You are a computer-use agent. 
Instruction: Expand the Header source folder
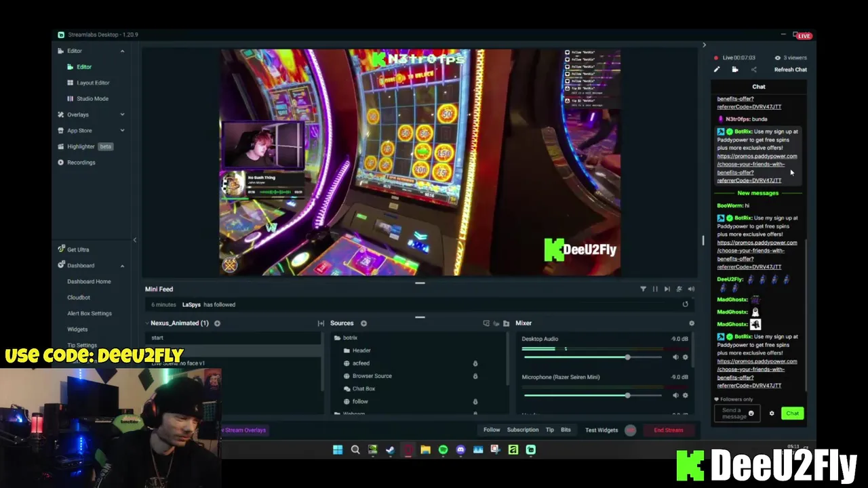pos(347,350)
